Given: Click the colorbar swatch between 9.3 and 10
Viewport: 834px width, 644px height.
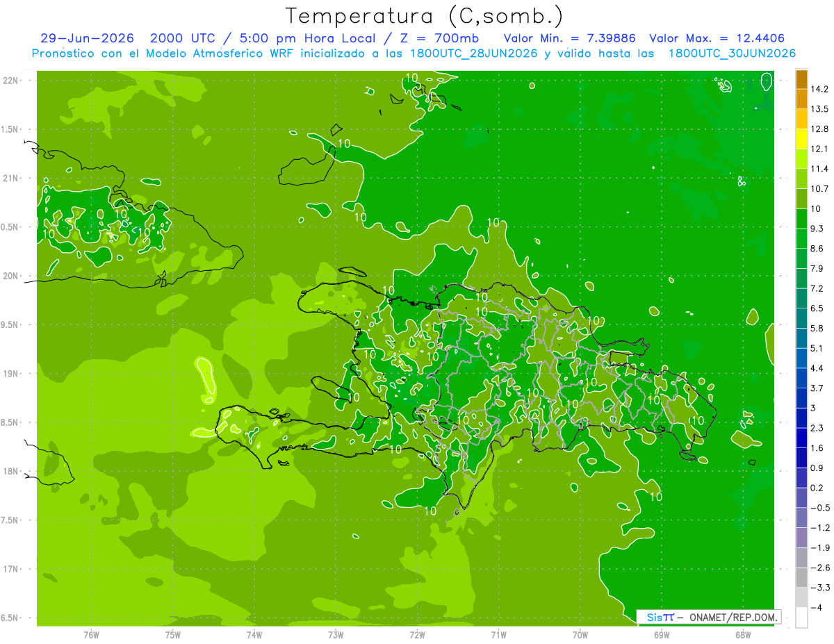Looking at the screenshot, I should pyautogui.click(x=801, y=219).
